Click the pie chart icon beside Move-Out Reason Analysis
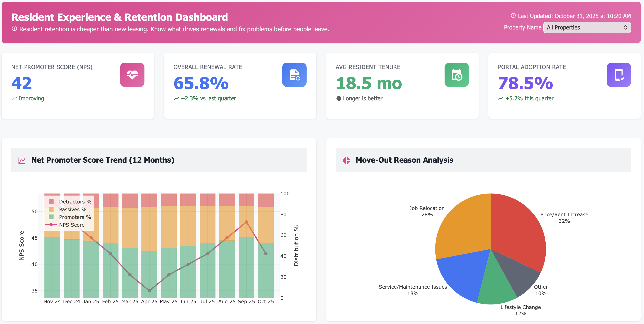This screenshot has height=324, width=644. 346,160
